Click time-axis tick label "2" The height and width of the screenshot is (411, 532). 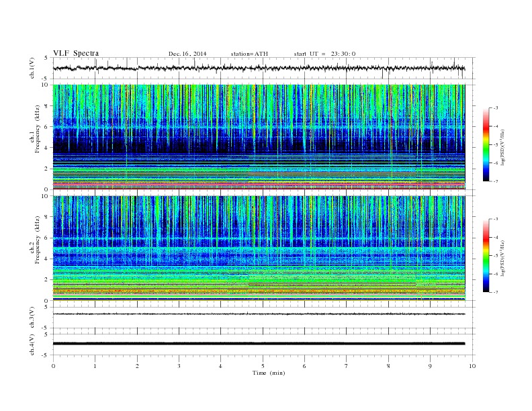click(x=137, y=366)
